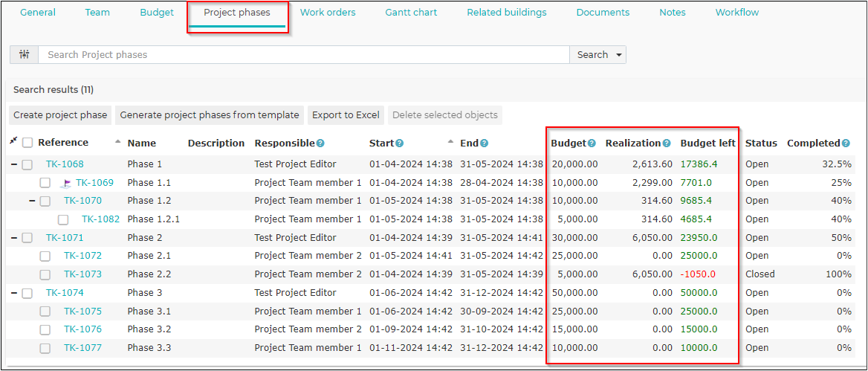Click the Name column header
The image size is (868, 371).
click(x=142, y=143)
